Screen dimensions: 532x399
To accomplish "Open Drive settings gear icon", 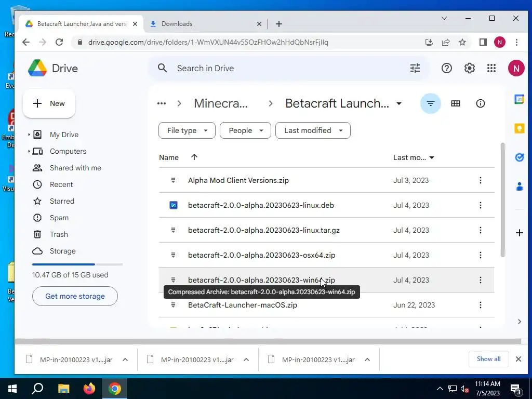I will pyautogui.click(x=469, y=68).
